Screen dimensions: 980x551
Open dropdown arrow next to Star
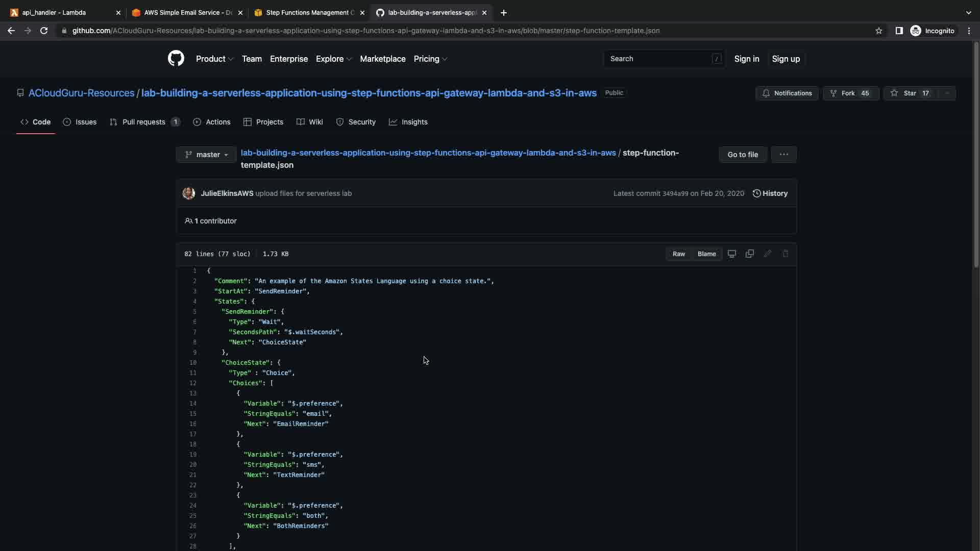click(x=947, y=93)
